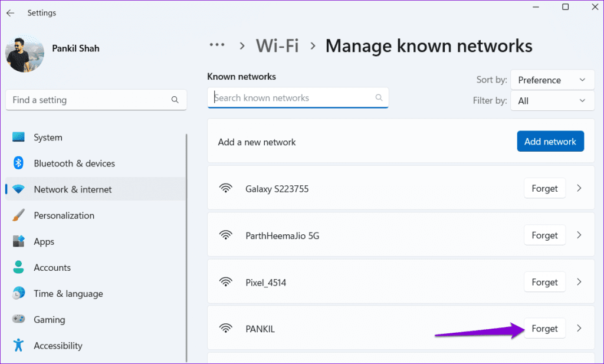Screen dimensions: 604x364
Task: Click the Personalization paintbrush icon
Action: coord(18,215)
